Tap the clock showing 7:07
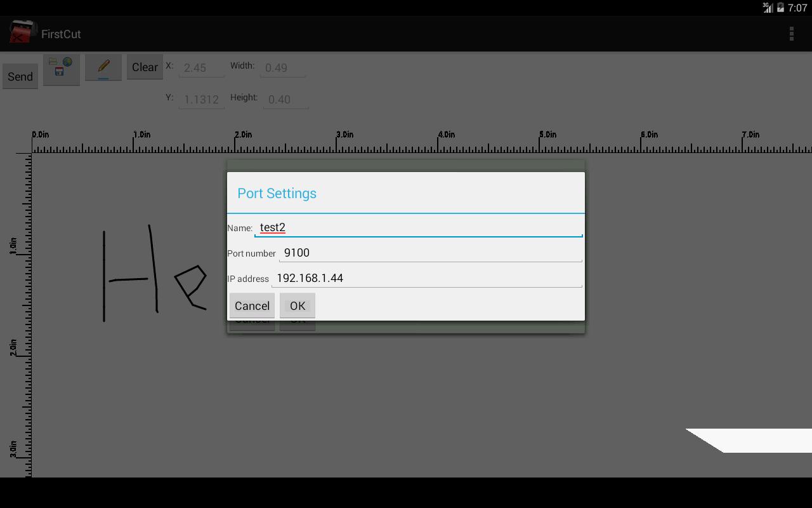The width and height of the screenshot is (812, 508). click(x=797, y=8)
